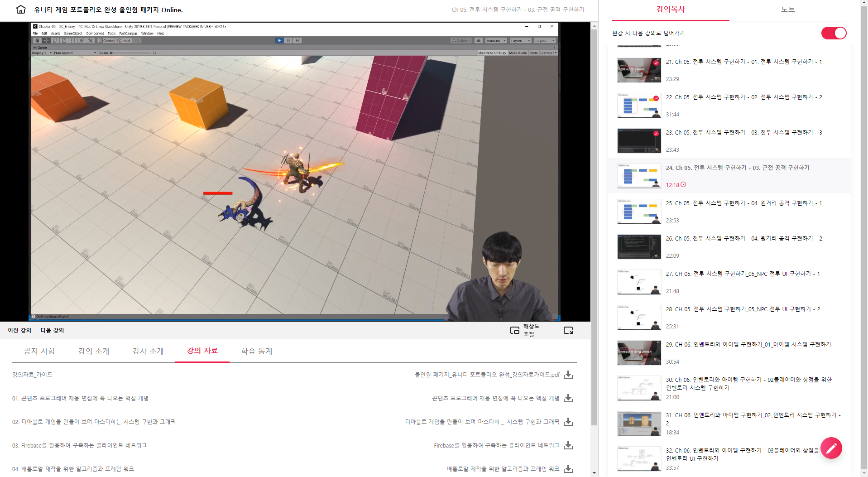Click Unity Pause button
This screenshot has width=868, height=477.
(x=288, y=40)
